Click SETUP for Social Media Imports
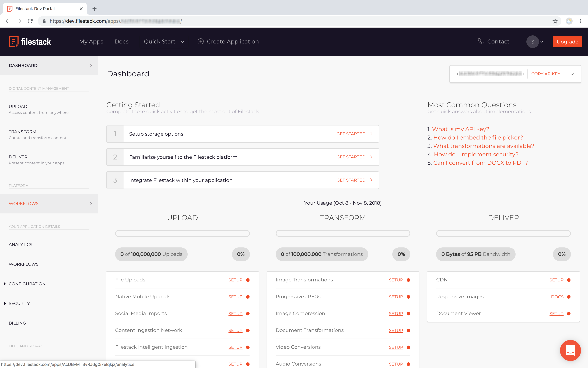The width and height of the screenshot is (588, 368). point(235,314)
